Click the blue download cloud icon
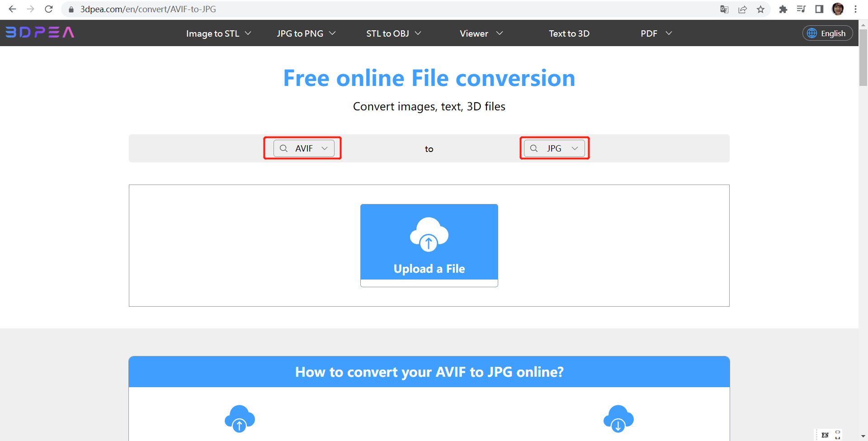This screenshot has height=441, width=868. tap(618, 418)
